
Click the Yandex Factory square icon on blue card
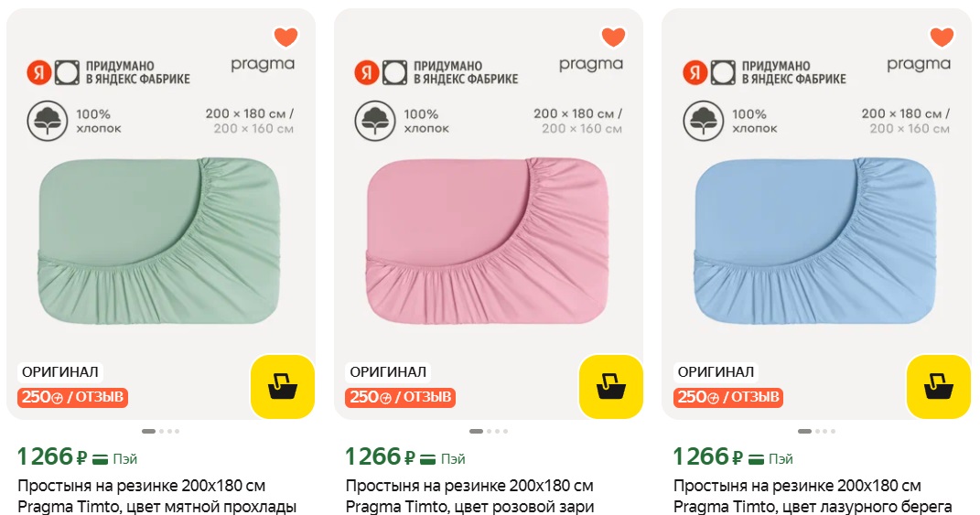[x=723, y=72]
